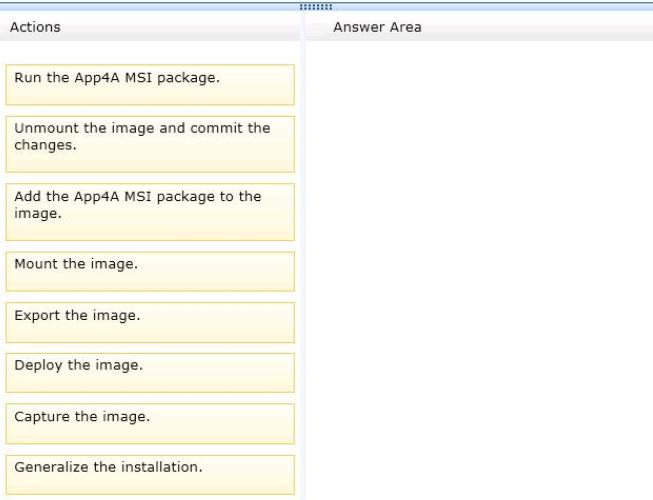Viewport: 653px width, 500px height.
Task: Click the blank space beneath the Actions header
Action: (150, 52)
